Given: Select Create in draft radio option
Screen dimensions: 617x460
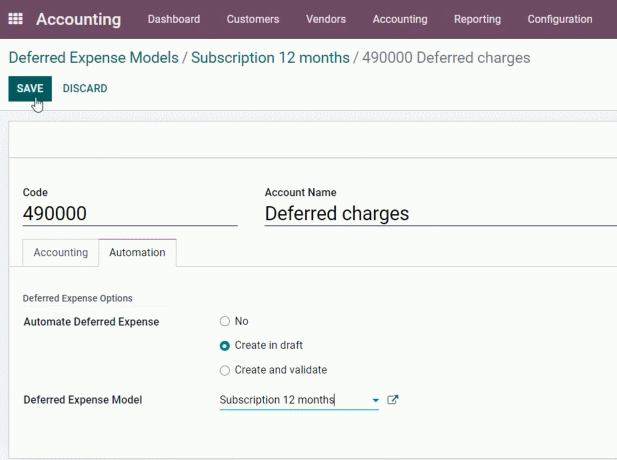Looking at the screenshot, I should 225,345.
